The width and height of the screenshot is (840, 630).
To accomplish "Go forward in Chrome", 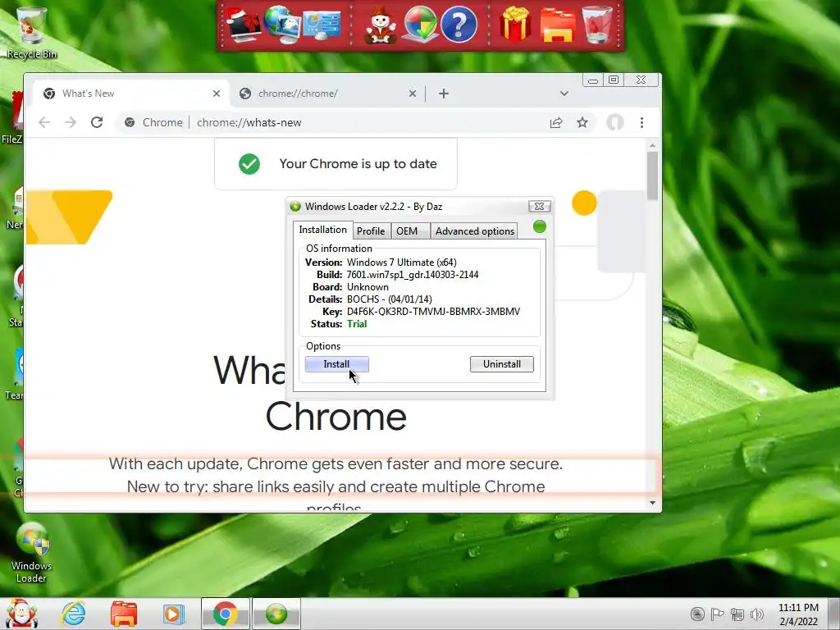I will [71, 123].
